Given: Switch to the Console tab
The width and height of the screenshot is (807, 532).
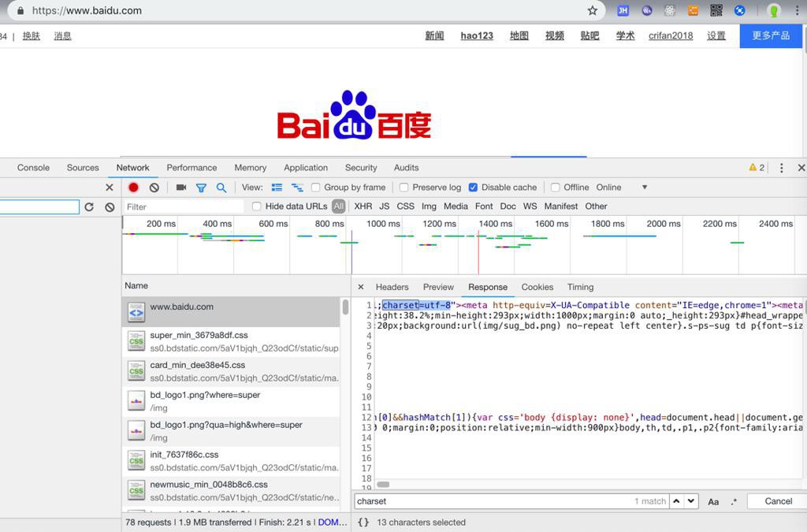Looking at the screenshot, I should [x=33, y=168].
